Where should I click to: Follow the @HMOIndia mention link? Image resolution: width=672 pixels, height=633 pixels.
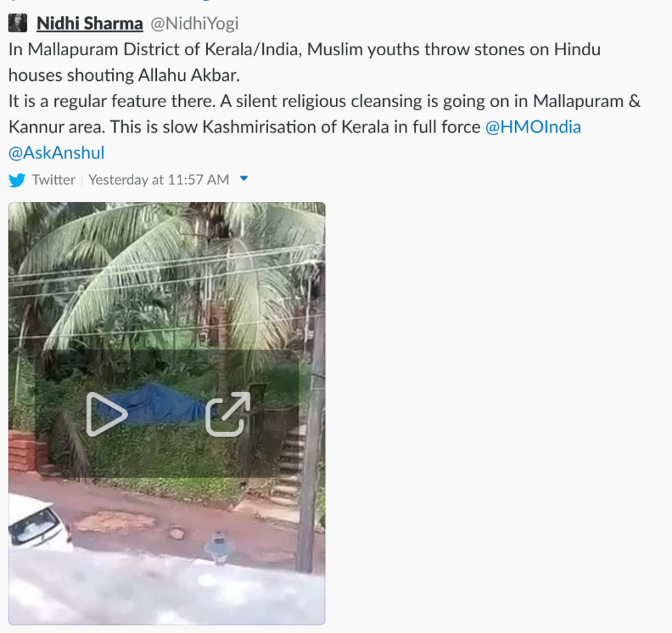(533, 127)
